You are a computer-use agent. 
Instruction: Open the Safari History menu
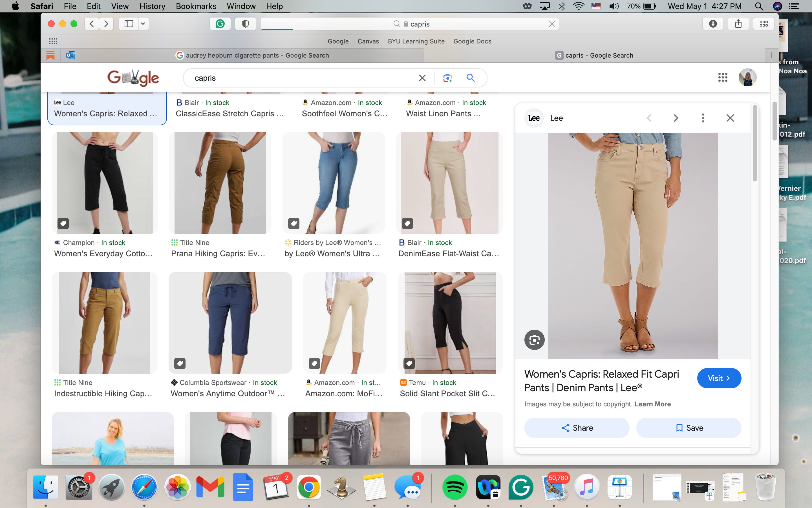(152, 6)
